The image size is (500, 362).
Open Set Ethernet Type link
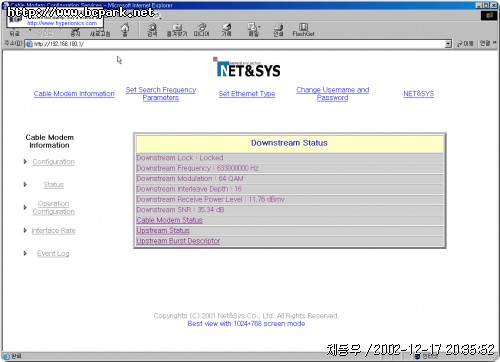coord(247,94)
